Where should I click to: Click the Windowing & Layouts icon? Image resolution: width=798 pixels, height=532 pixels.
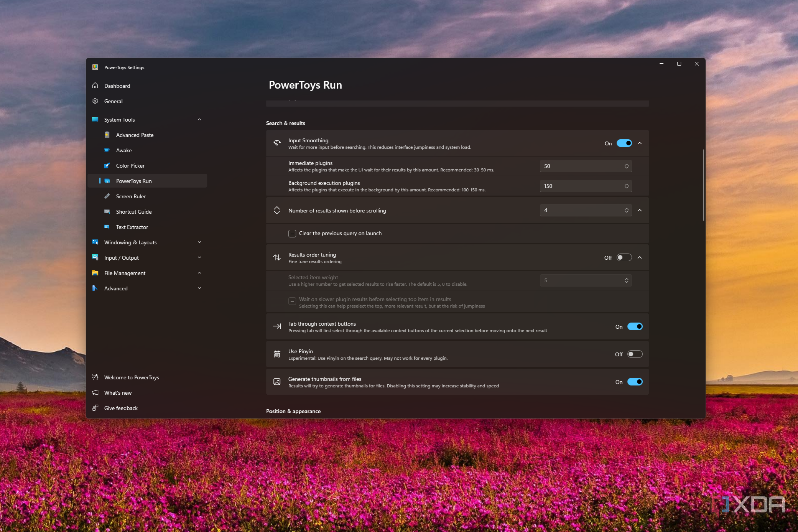click(95, 242)
